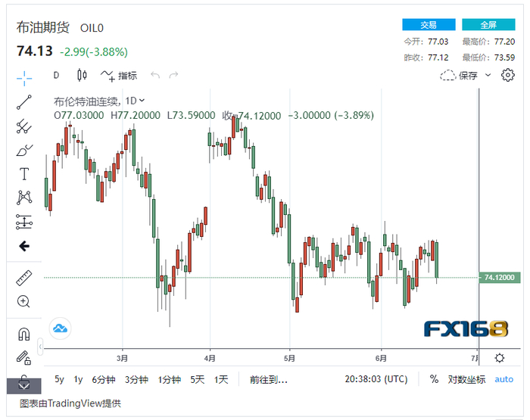Open the D interval dropdown
The width and height of the screenshot is (530, 420).
(56, 75)
